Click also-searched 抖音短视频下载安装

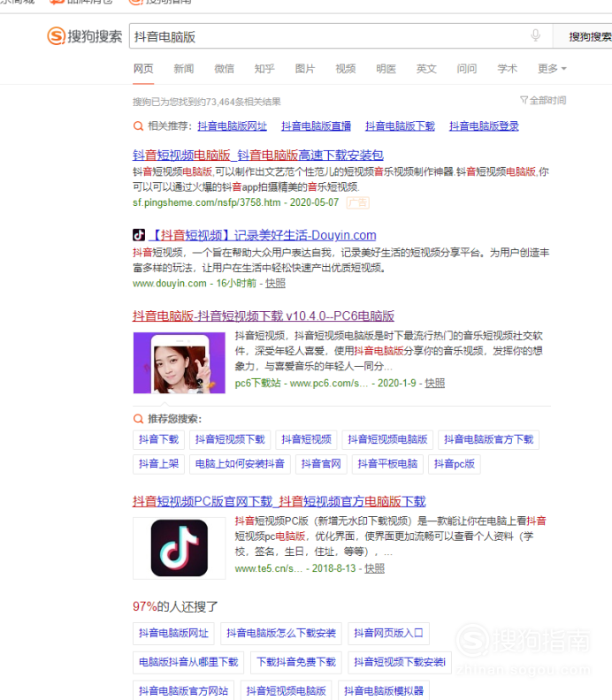point(400,663)
